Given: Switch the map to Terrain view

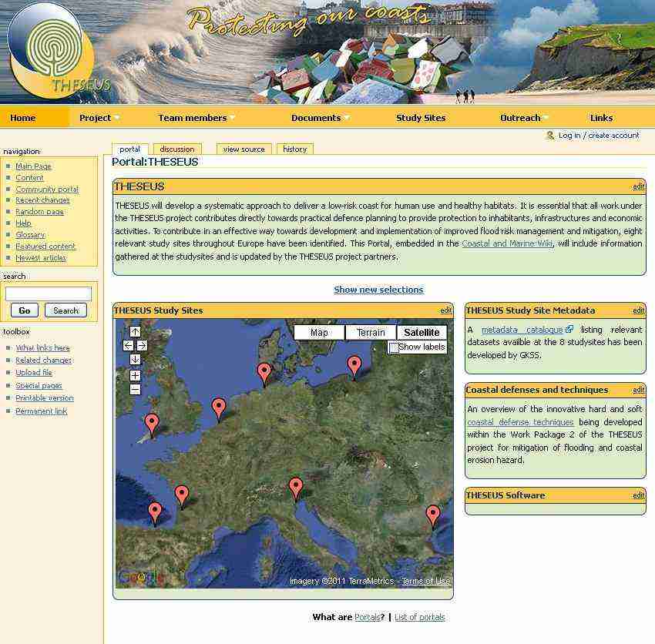Looking at the screenshot, I should (x=371, y=333).
